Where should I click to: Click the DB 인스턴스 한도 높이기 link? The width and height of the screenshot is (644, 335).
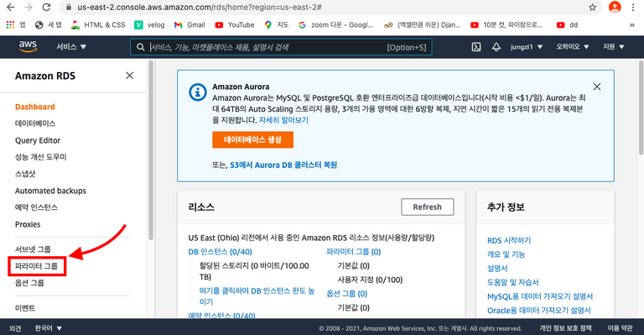pos(257,296)
